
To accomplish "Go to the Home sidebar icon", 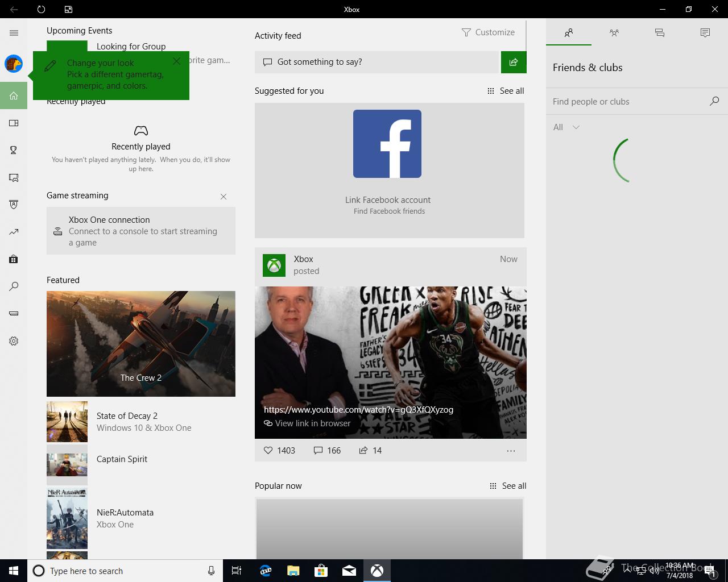I will tap(14, 95).
